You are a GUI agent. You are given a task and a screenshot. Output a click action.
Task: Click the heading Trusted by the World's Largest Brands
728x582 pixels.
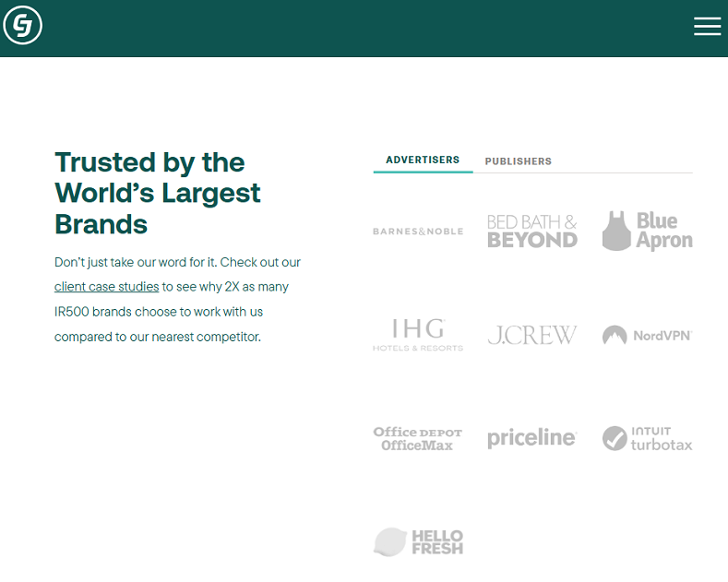click(x=158, y=193)
